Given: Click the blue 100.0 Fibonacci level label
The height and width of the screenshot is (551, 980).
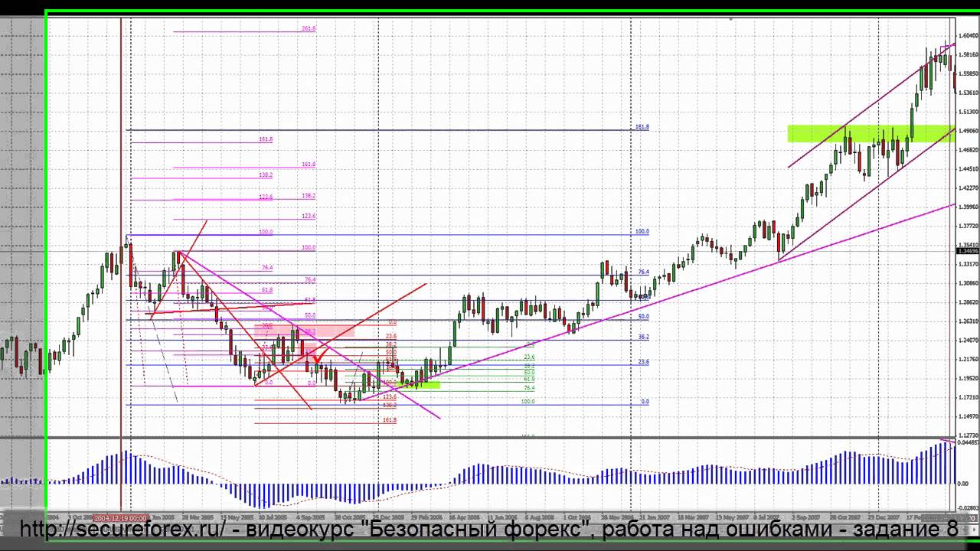Looking at the screenshot, I should (x=642, y=231).
